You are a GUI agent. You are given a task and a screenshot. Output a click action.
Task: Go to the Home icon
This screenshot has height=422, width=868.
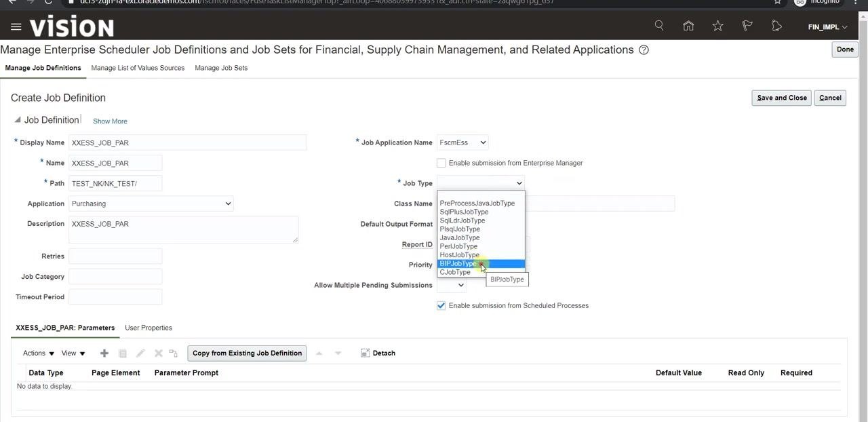[688, 26]
